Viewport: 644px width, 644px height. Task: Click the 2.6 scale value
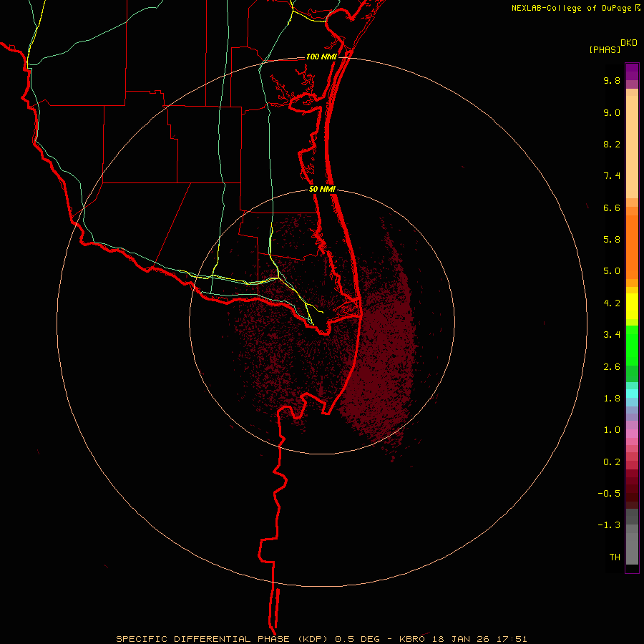click(612, 367)
